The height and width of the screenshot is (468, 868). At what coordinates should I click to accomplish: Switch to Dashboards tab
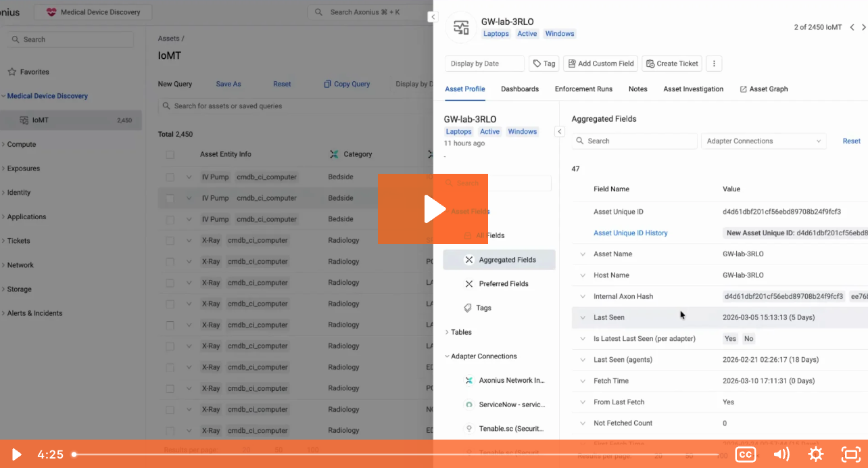click(x=520, y=89)
